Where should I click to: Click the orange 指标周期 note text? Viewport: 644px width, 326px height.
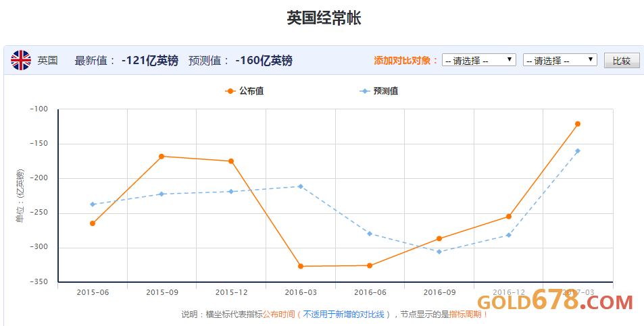click(x=466, y=315)
